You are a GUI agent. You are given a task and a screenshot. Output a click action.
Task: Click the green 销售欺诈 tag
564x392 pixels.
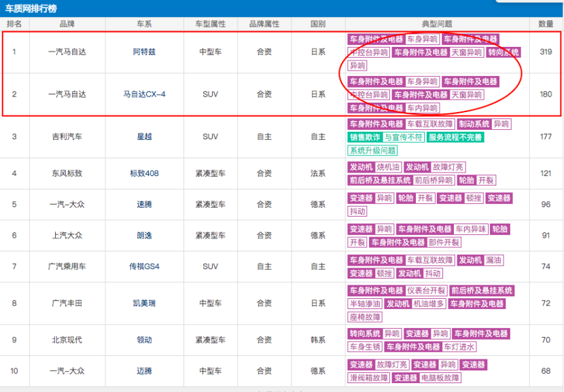(364, 137)
